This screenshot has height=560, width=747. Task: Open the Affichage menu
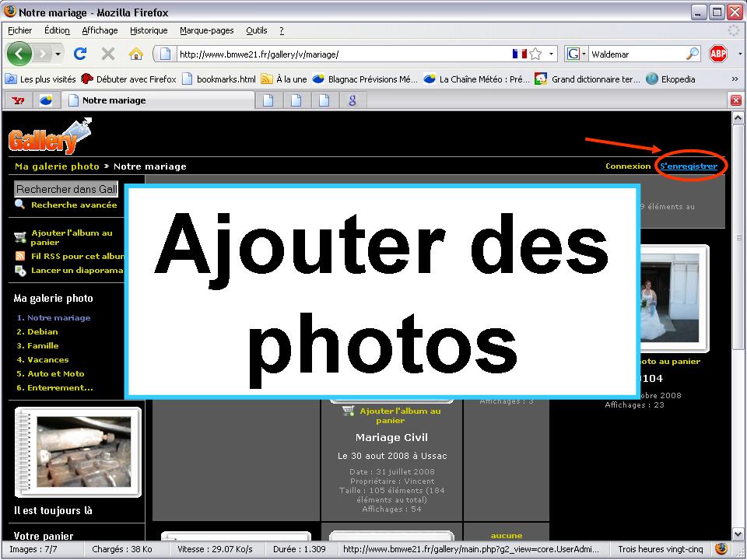coord(100,30)
